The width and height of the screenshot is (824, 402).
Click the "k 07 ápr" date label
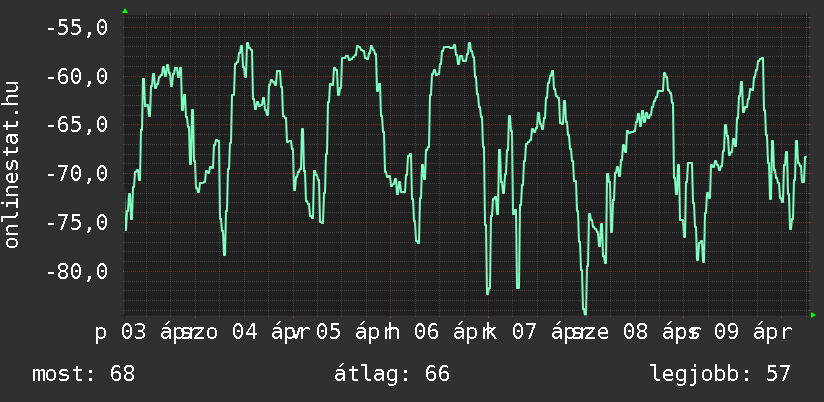pyautogui.click(x=522, y=331)
